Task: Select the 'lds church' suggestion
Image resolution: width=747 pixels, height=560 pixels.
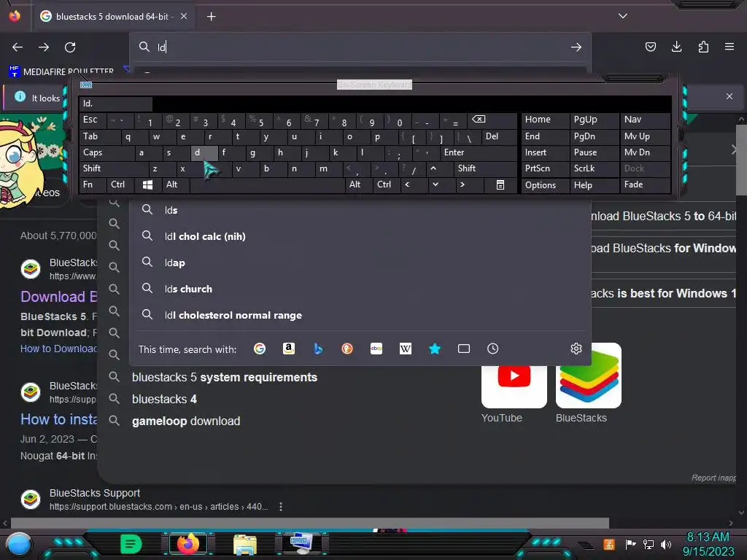Action: (360, 289)
